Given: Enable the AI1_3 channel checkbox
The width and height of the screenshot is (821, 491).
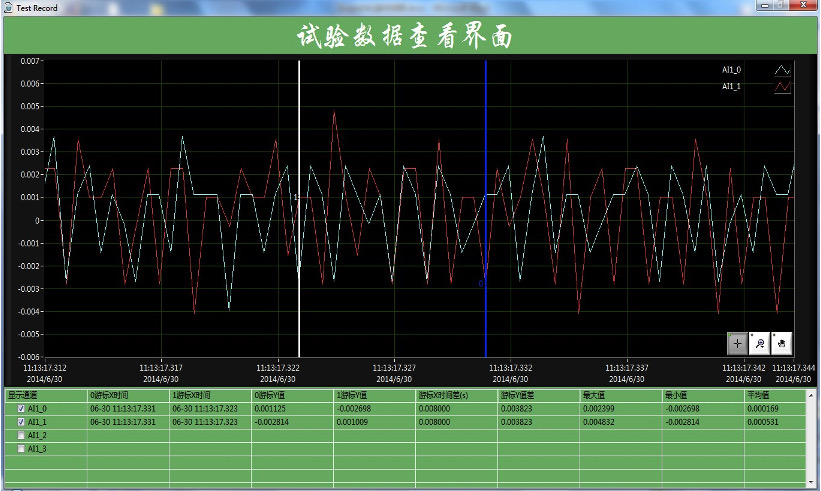Looking at the screenshot, I should pos(22,448).
